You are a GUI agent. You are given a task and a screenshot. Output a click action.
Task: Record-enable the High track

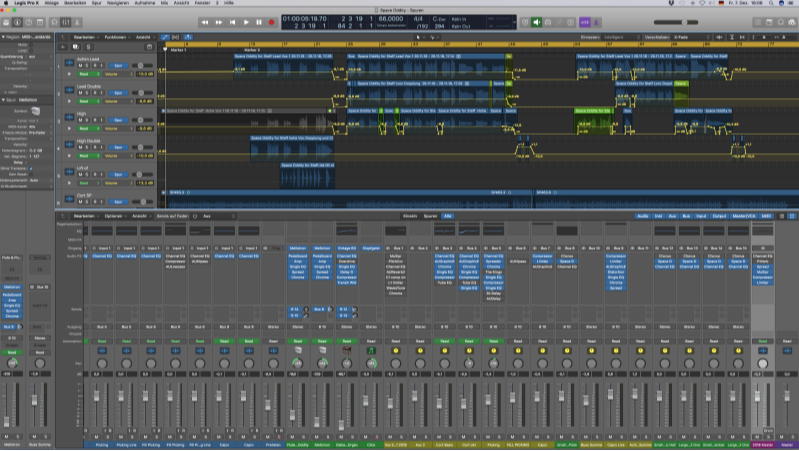click(x=94, y=120)
